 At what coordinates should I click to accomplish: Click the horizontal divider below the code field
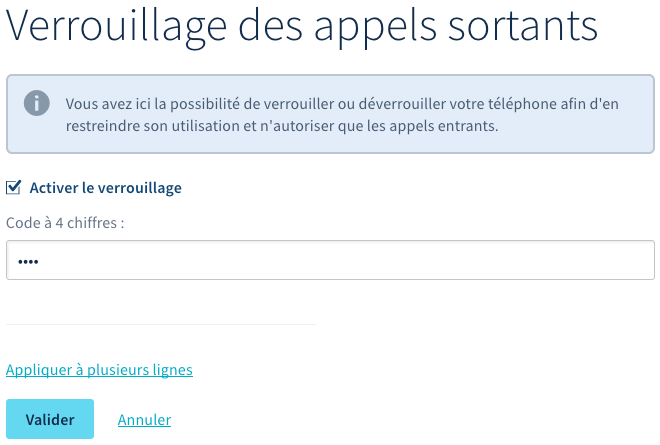160,324
